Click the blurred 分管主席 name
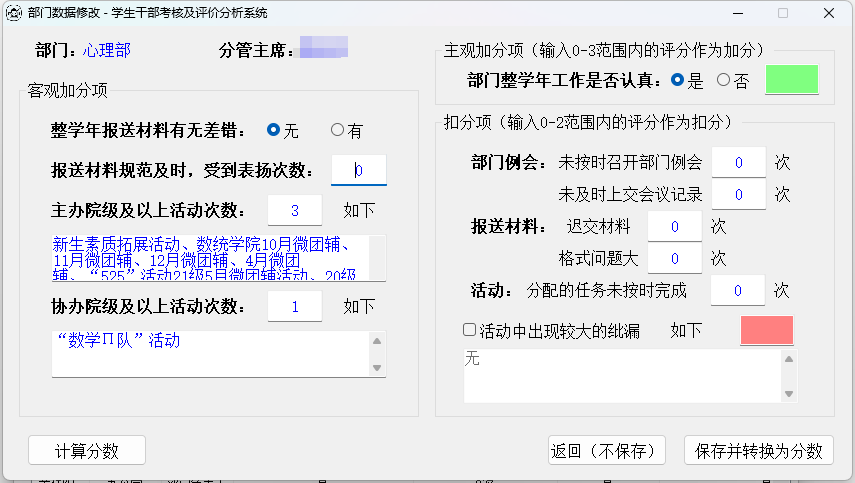The height and width of the screenshot is (483, 855). (x=324, y=47)
